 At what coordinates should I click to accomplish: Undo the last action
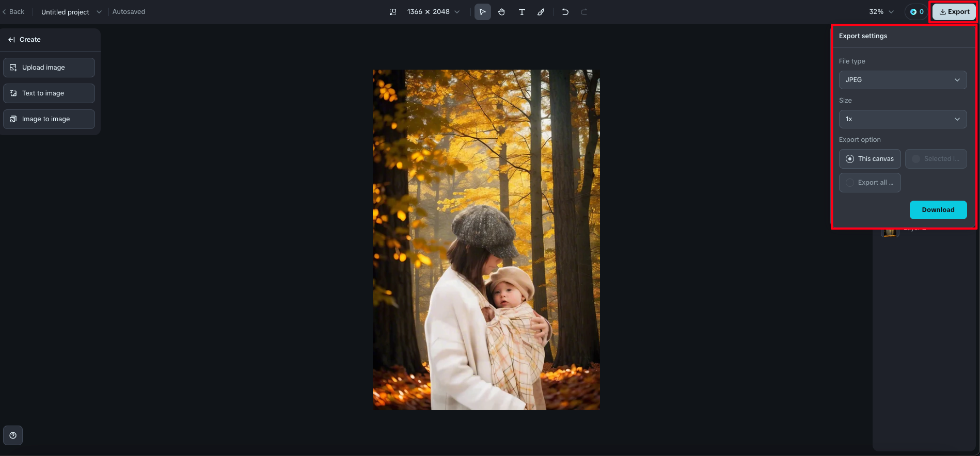(565, 12)
